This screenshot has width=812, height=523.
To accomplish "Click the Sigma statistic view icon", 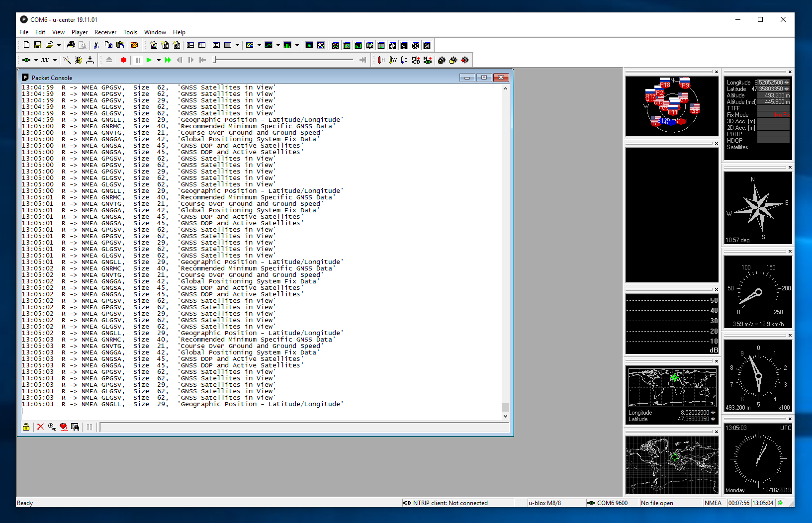I will (x=216, y=45).
